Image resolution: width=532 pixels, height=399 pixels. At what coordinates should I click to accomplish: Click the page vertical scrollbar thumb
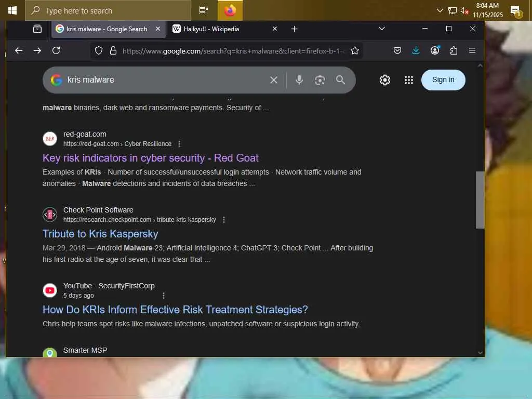click(480, 200)
